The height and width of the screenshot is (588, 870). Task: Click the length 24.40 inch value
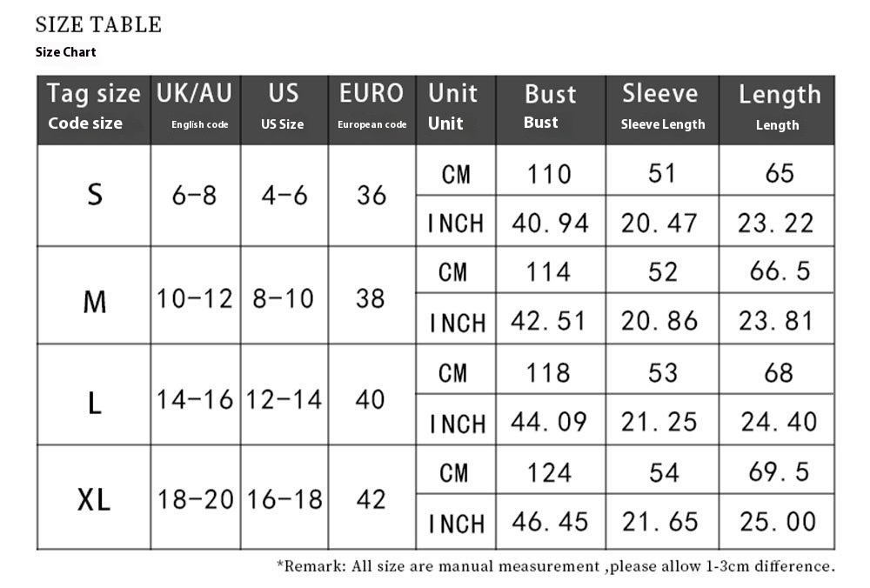pos(777,420)
